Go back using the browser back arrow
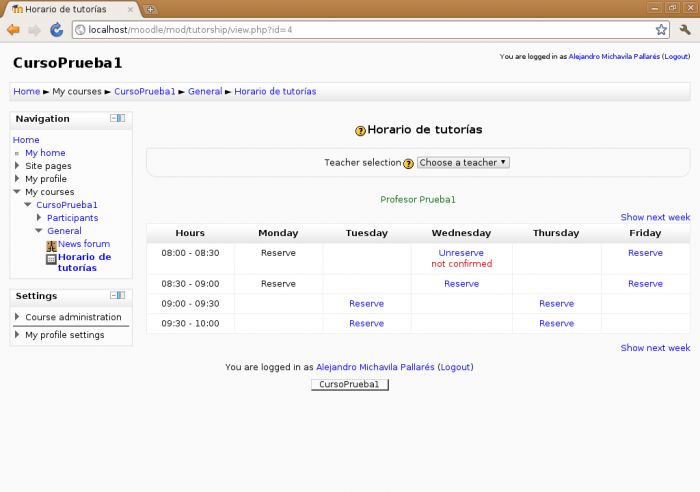This screenshot has width=700, height=492. click(x=13, y=30)
